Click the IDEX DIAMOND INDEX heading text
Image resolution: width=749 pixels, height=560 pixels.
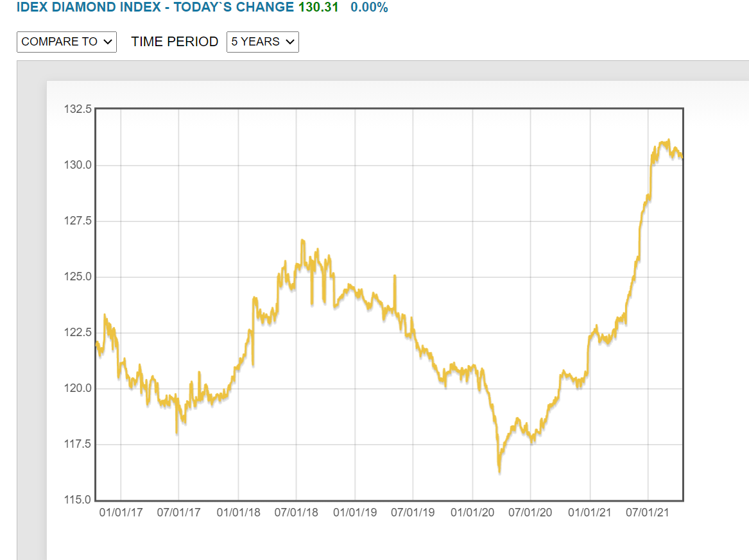[89, 7]
